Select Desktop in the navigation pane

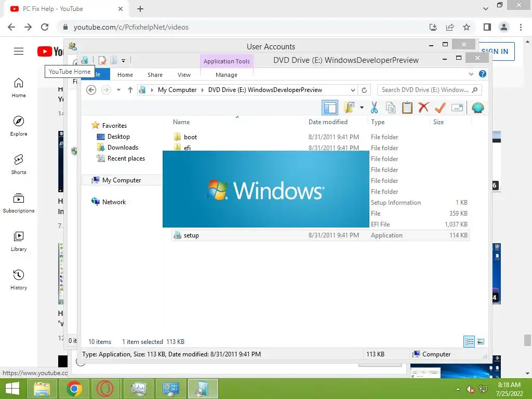point(118,137)
